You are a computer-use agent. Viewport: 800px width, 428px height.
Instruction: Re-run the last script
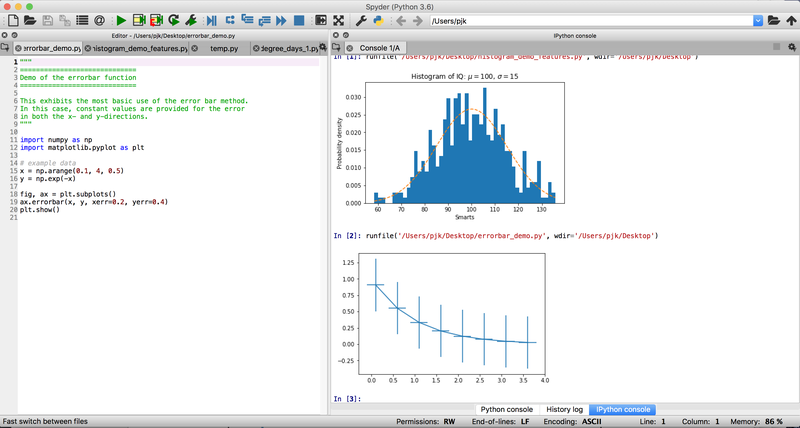pyautogui.click(x=174, y=20)
